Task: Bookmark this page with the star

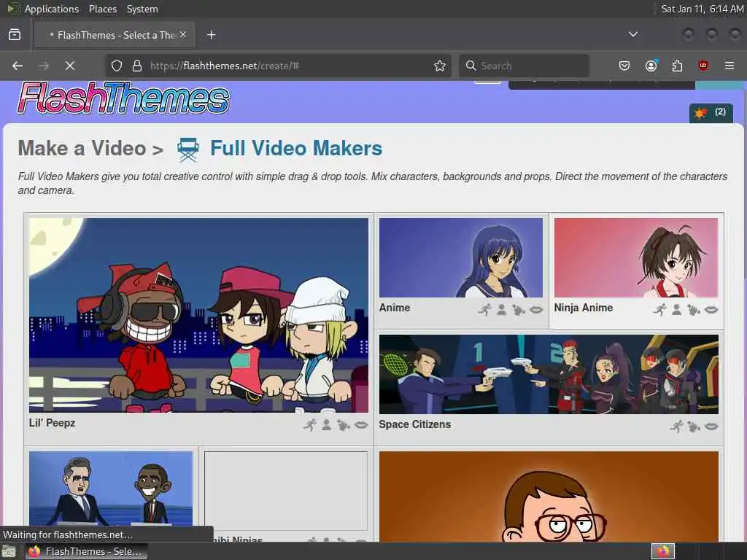Action: pos(440,66)
